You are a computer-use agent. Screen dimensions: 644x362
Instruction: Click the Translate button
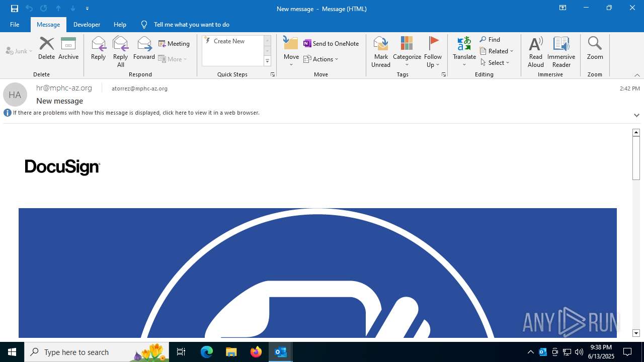point(464,51)
